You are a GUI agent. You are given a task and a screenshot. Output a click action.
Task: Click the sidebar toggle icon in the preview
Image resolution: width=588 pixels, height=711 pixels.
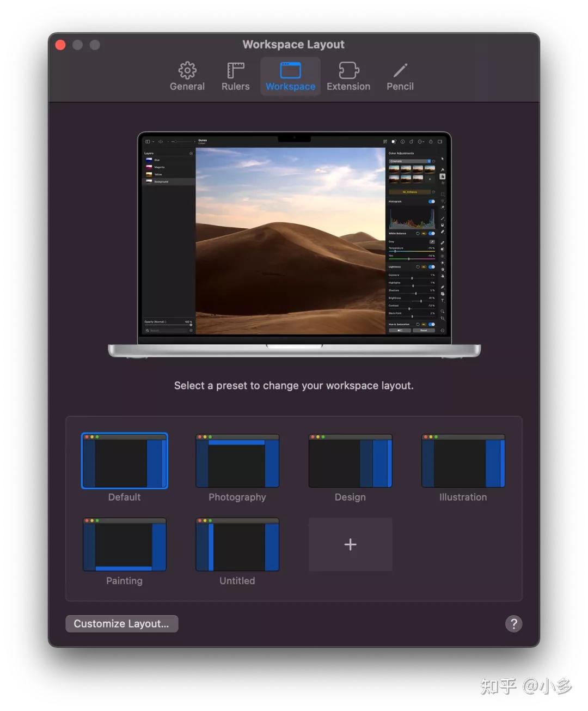point(148,141)
